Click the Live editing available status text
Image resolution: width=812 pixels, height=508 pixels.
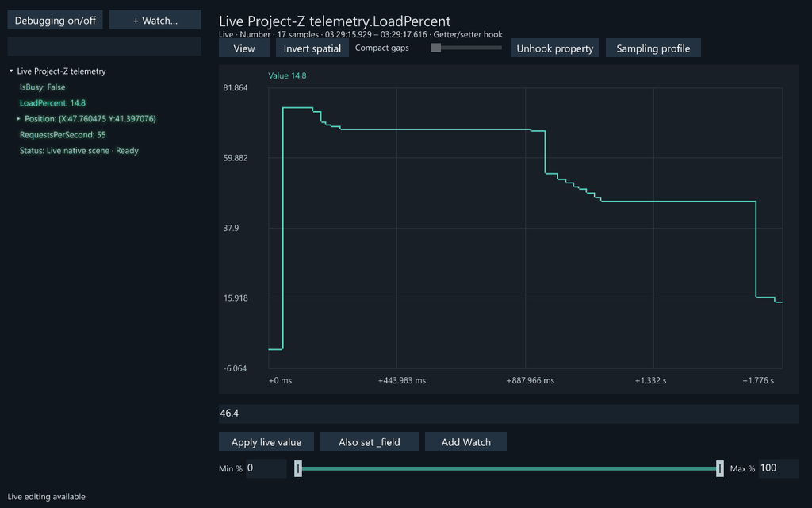[x=46, y=497]
